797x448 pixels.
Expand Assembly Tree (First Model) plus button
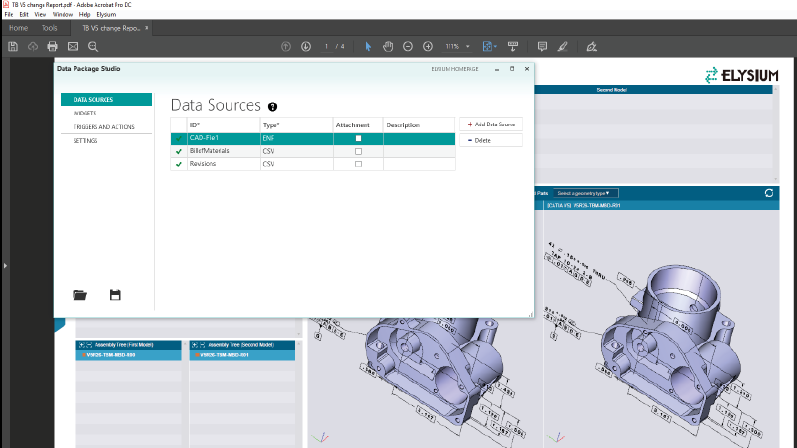click(80, 344)
